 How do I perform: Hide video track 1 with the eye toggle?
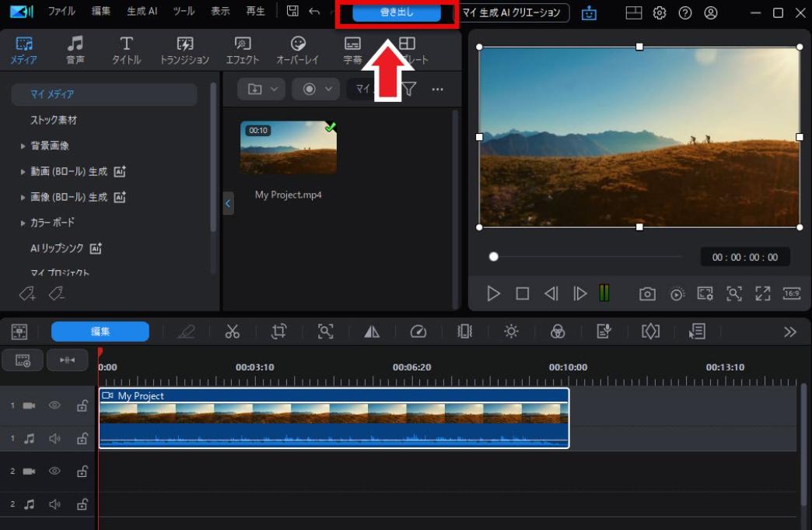tap(54, 405)
